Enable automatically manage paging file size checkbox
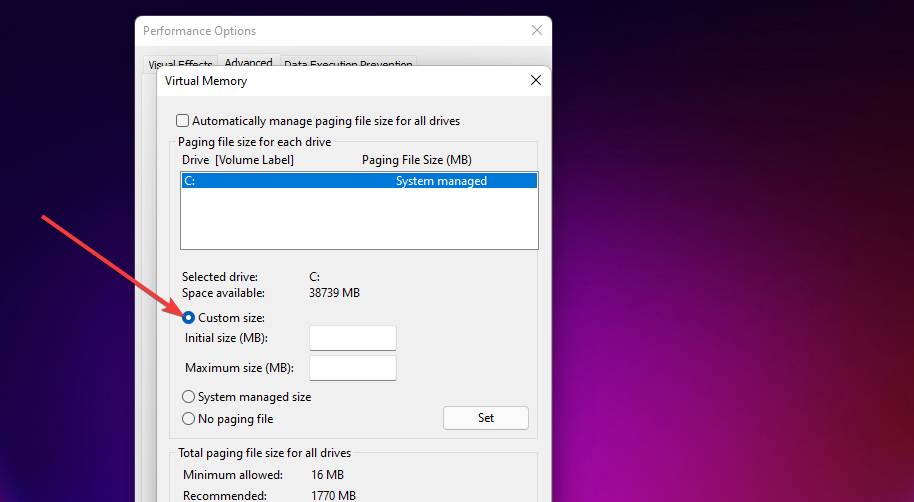The image size is (914, 502). pos(183,121)
